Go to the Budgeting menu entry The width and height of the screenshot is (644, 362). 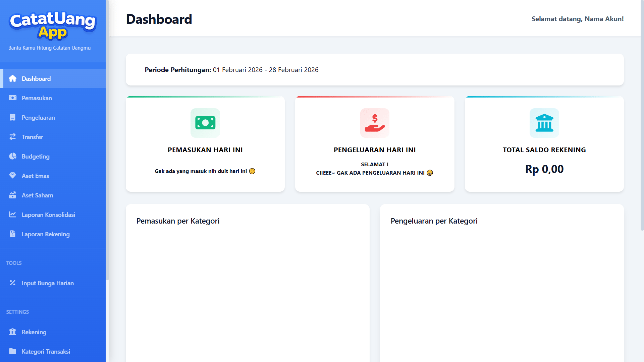[36, 156]
